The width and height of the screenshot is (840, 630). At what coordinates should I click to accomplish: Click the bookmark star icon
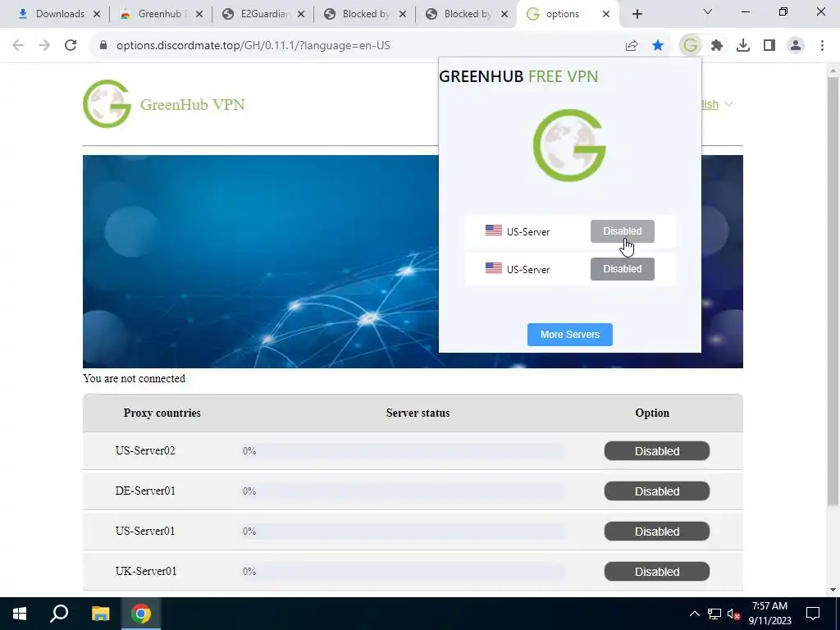click(x=658, y=46)
